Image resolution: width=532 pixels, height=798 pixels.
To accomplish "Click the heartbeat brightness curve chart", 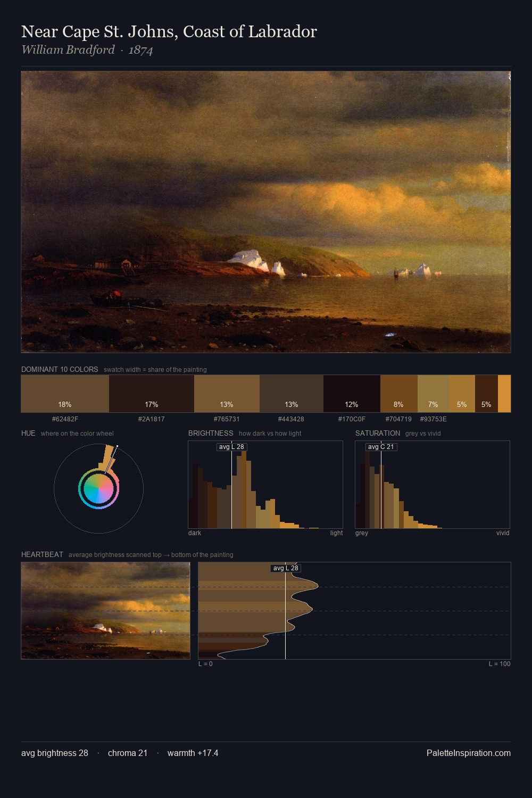I will click(354, 611).
